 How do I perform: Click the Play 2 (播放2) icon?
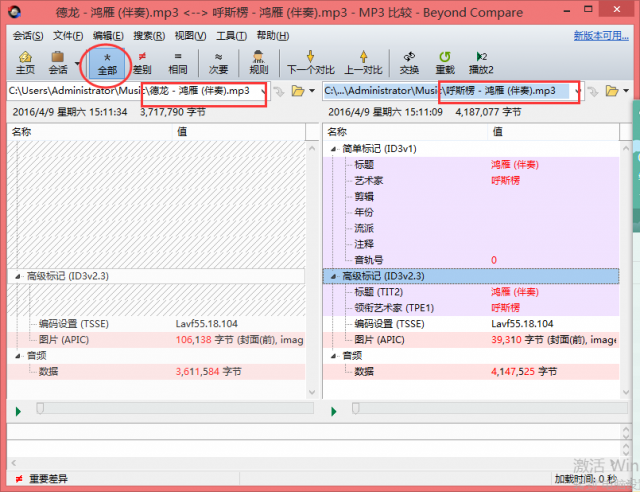point(481,57)
